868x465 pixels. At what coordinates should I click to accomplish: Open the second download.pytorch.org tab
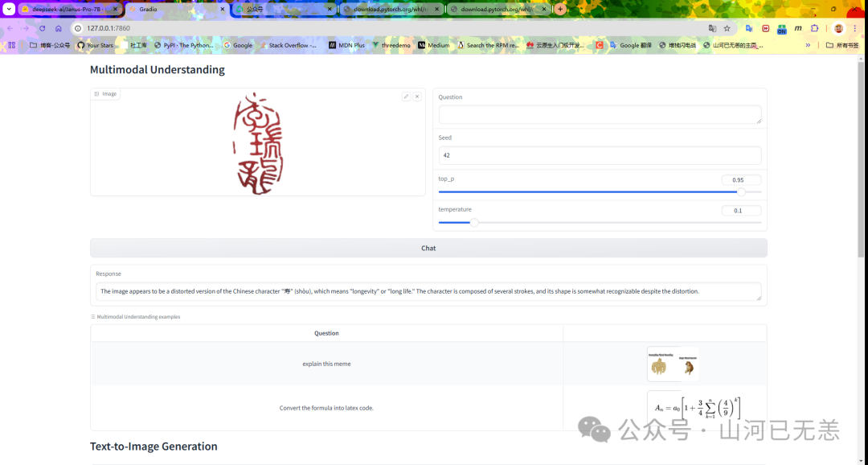[x=498, y=10]
